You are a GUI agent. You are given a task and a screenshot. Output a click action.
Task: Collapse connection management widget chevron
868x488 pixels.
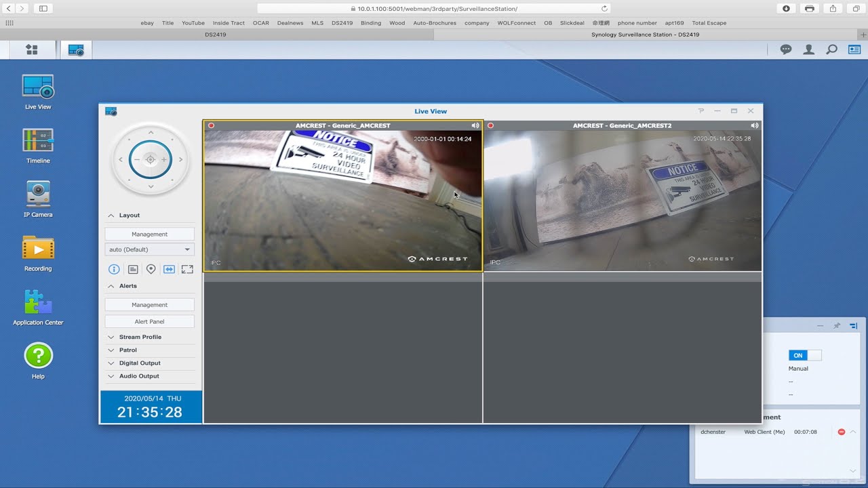coord(853,432)
